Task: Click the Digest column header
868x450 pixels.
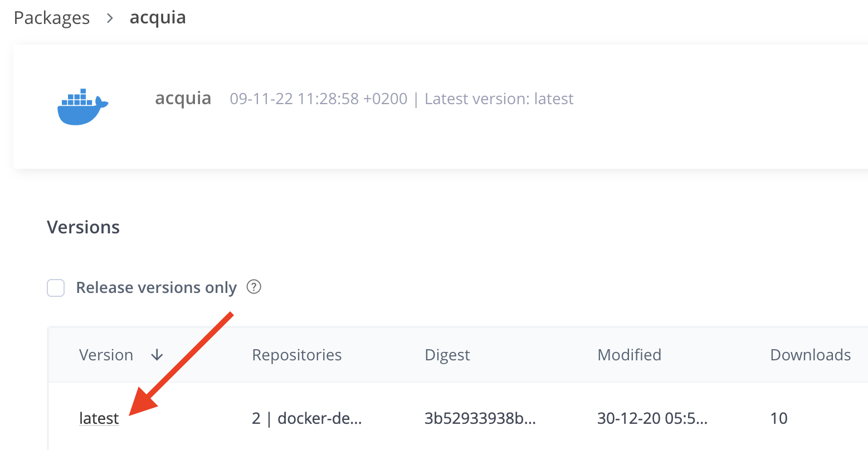Action: pyautogui.click(x=447, y=355)
